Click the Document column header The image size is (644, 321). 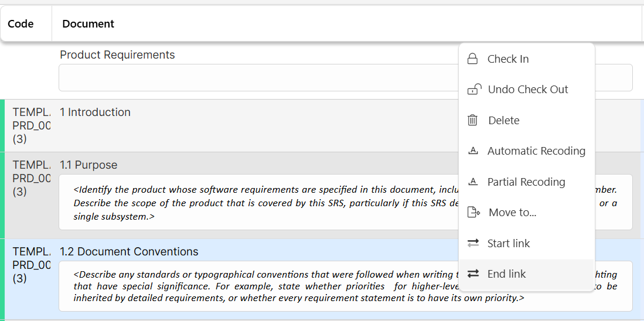click(88, 24)
